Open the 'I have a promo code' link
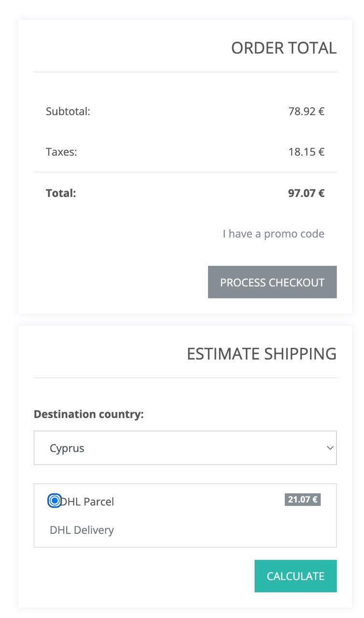364x618 pixels. click(273, 234)
